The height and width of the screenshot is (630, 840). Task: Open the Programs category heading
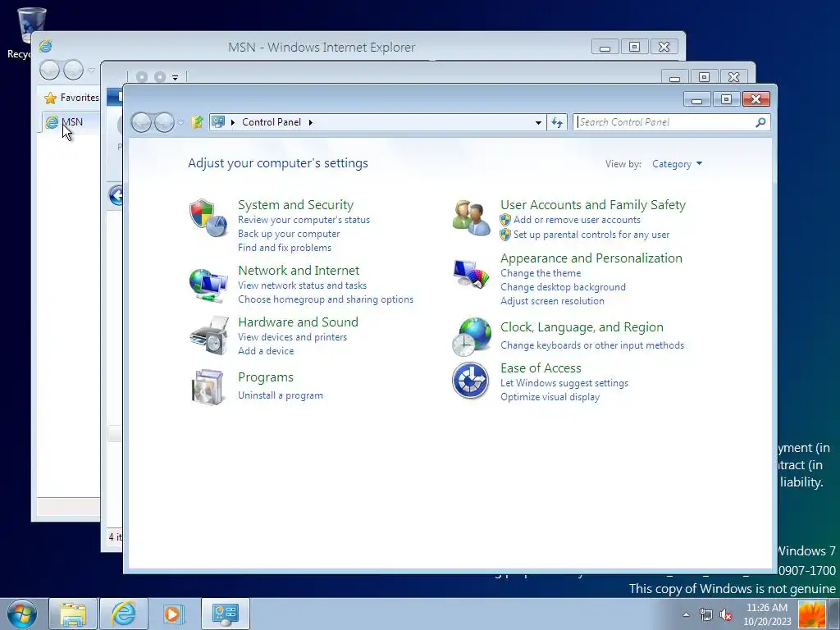[x=266, y=377]
